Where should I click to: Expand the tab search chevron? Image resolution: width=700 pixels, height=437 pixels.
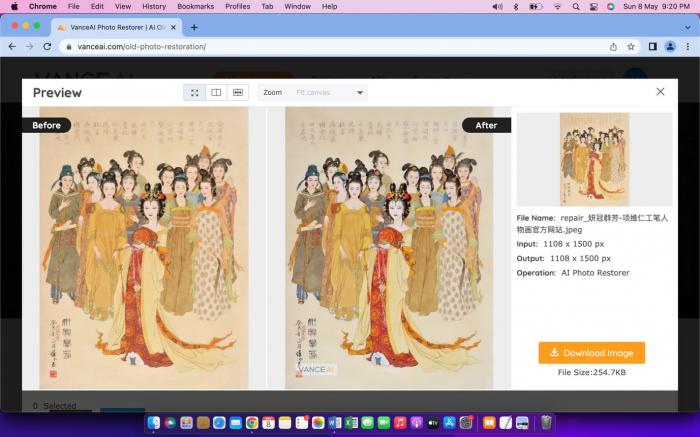688,27
